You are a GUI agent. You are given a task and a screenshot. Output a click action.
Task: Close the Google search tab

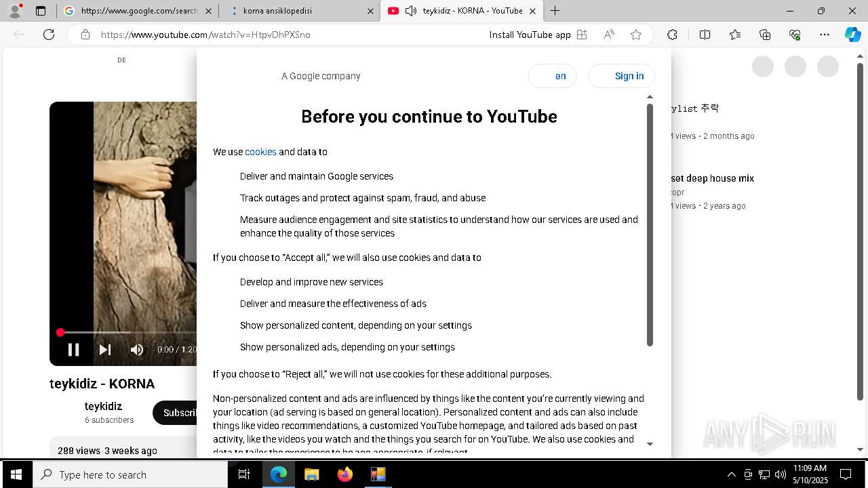coord(208,11)
